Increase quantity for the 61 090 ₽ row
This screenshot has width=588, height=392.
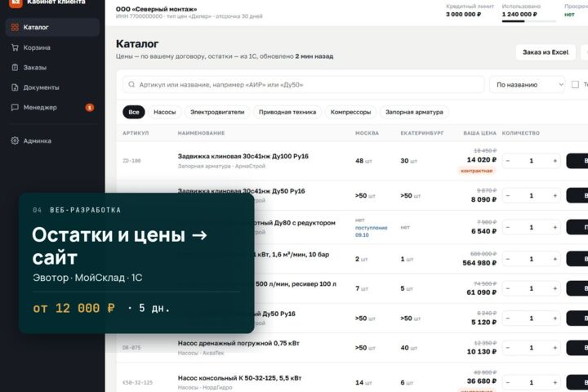pyautogui.click(x=555, y=288)
